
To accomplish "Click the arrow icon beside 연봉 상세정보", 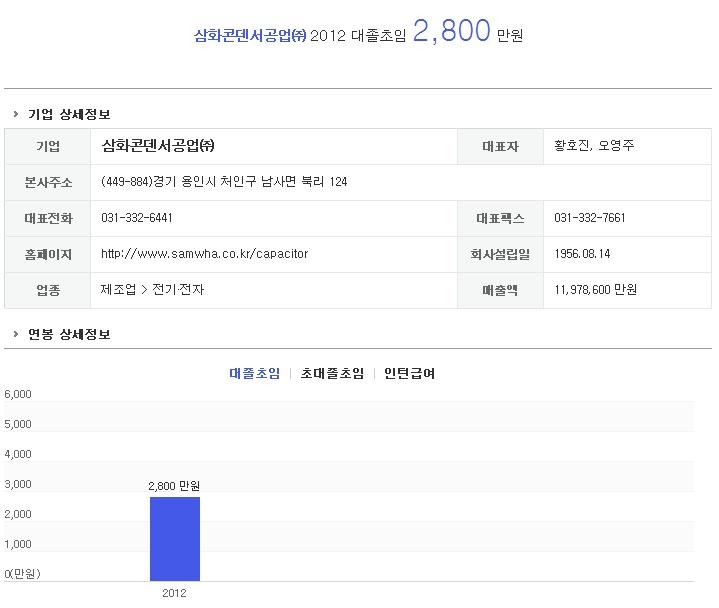I will (16, 334).
